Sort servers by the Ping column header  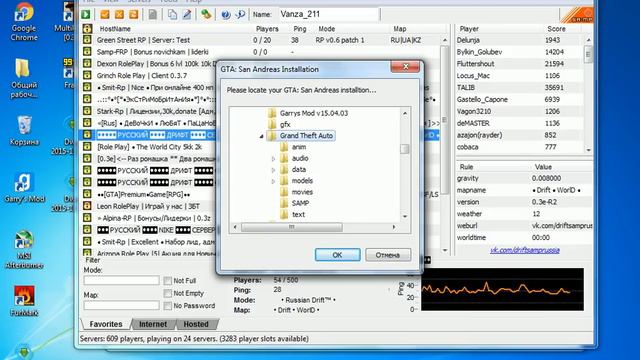coord(300,29)
